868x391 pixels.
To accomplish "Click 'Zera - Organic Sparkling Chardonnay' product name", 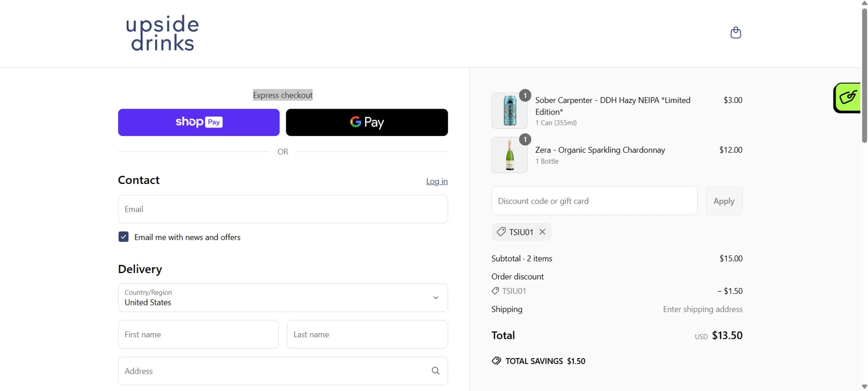I will tap(600, 150).
